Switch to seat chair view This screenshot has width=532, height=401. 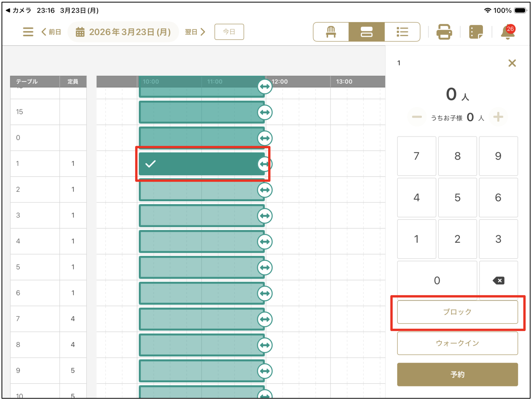tap(331, 32)
